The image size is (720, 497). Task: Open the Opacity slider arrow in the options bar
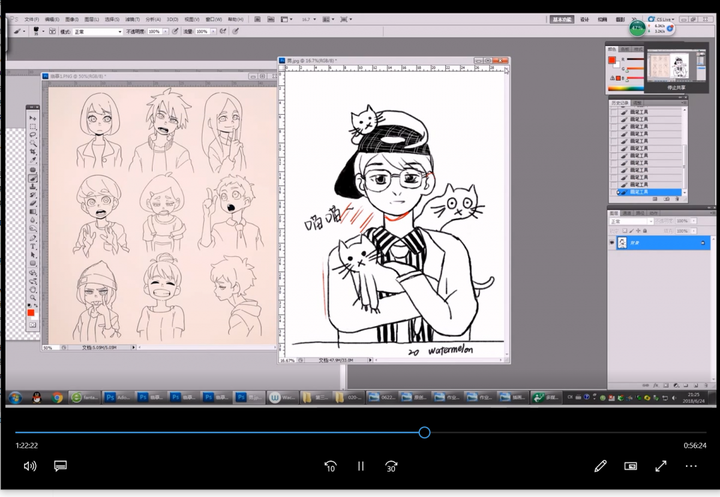click(x=166, y=32)
